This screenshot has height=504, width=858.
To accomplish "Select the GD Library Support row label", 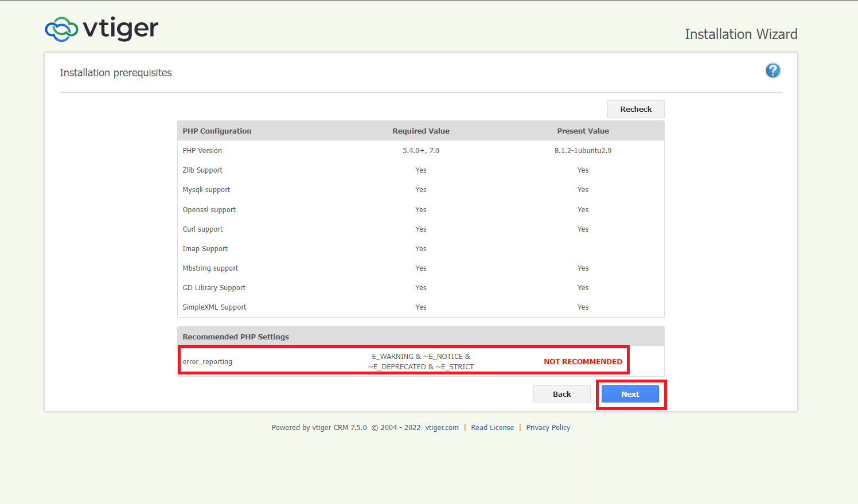I will pyautogui.click(x=214, y=288).
